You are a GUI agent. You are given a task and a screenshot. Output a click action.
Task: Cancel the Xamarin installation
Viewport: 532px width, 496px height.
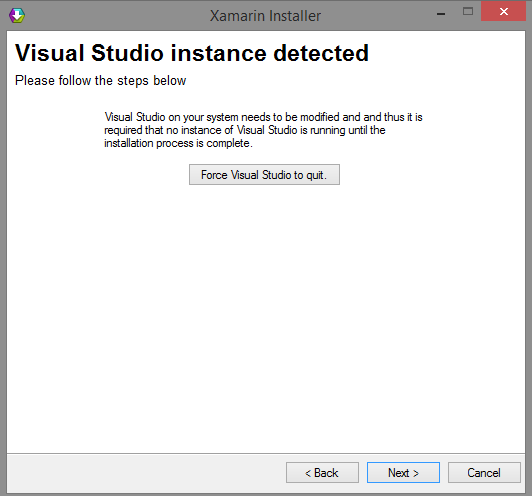click(484, 472)
